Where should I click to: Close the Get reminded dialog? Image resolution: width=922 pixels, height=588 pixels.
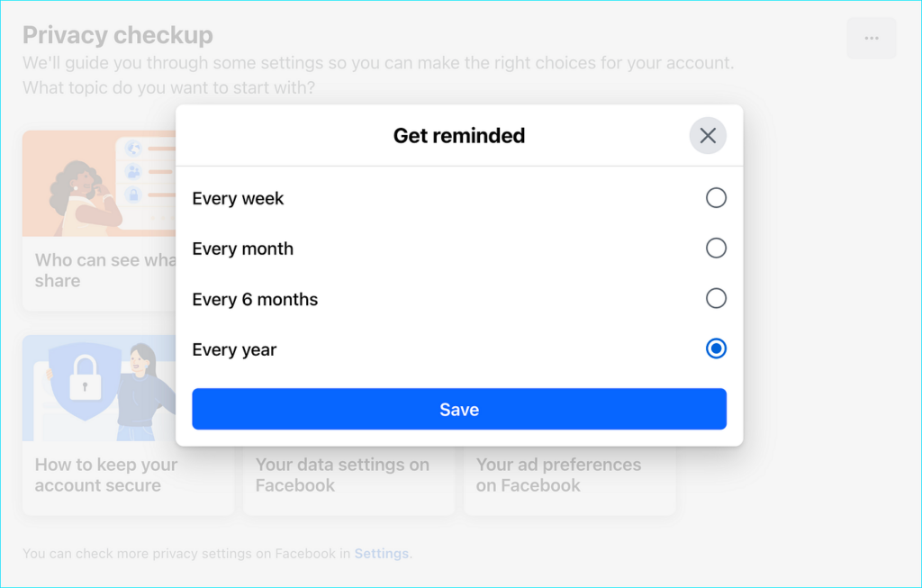[x=708, y=135]
